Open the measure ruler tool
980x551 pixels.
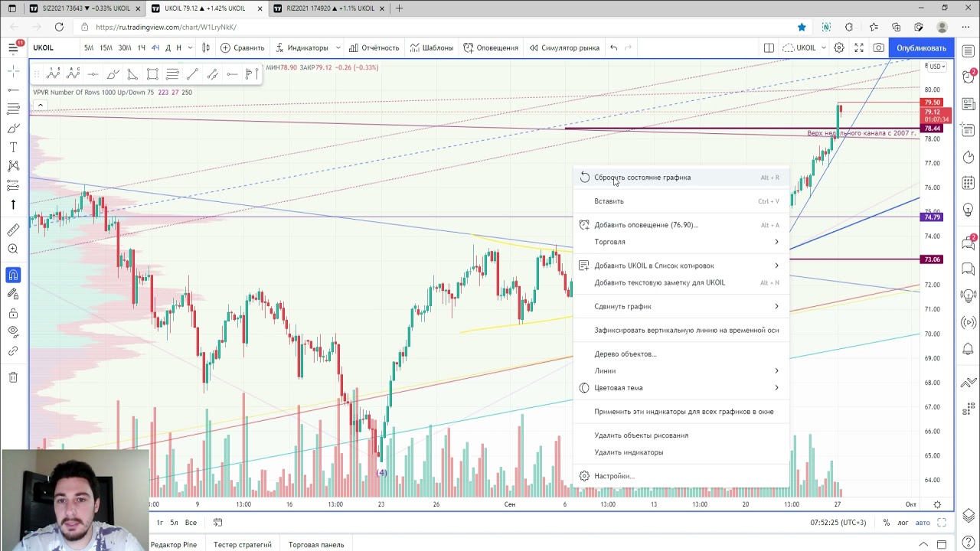point(13,230)
